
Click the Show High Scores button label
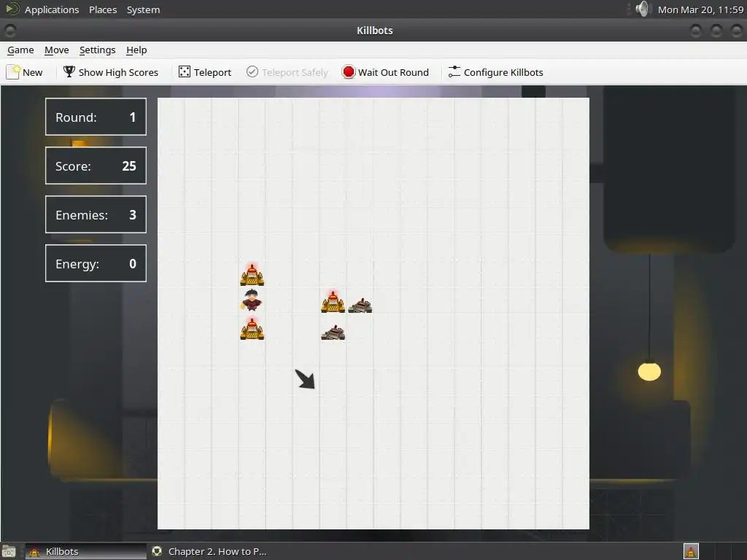tap(118, 72)
